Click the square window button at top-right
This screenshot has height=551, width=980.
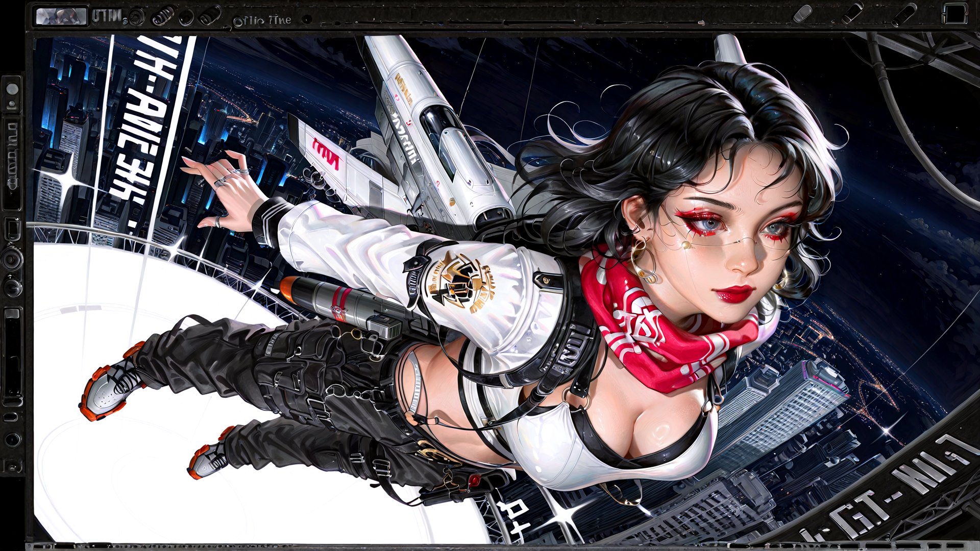954,14
